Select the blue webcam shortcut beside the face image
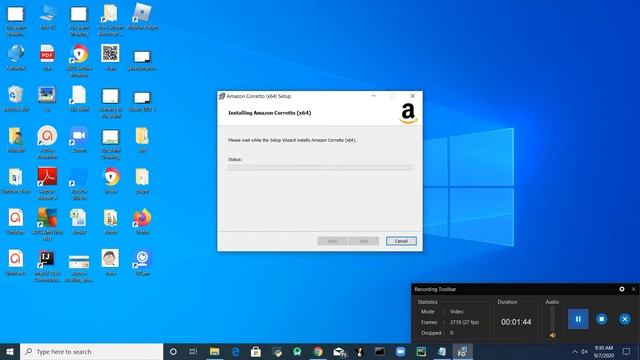 [x=142, y=262]
